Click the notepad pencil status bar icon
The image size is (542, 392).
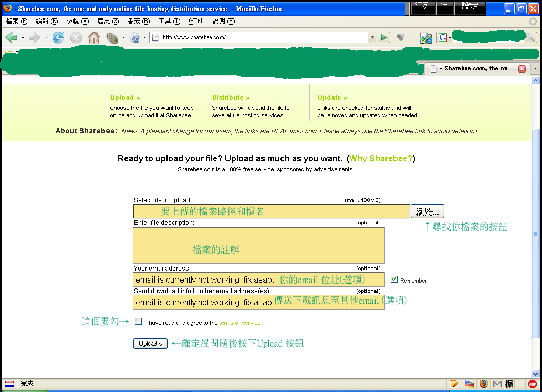[454, 384]
